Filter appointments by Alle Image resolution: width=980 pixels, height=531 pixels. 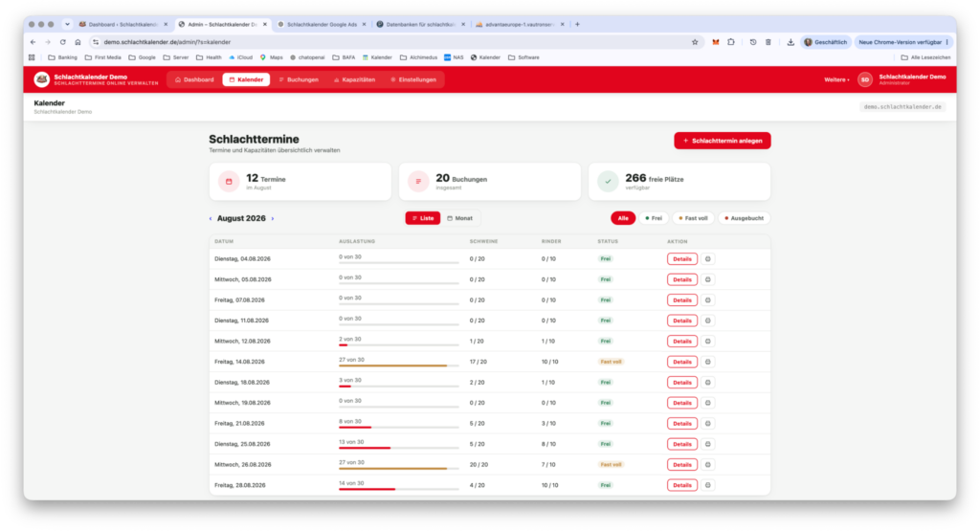[x=622, y=218]
